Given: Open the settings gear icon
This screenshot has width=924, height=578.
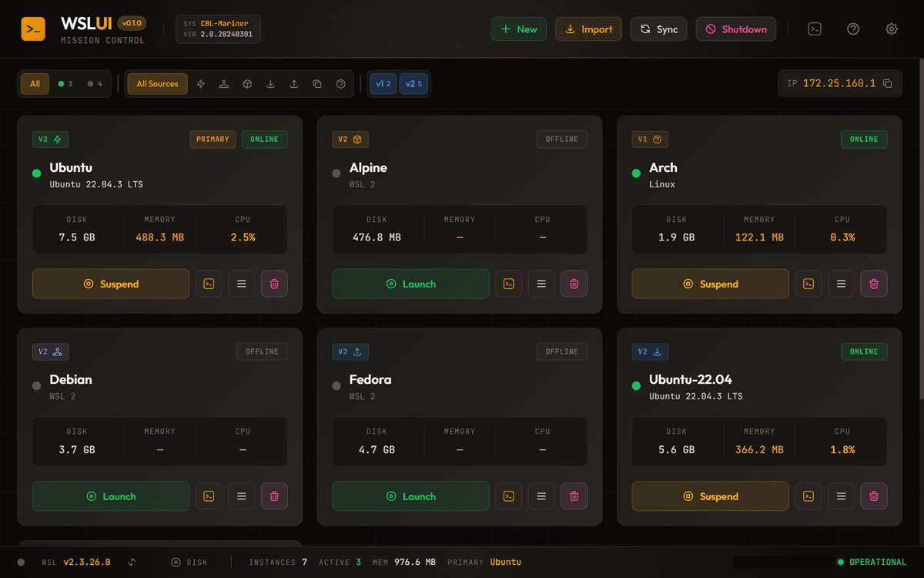Looking at the screenshot, I should tap(892, 29).
